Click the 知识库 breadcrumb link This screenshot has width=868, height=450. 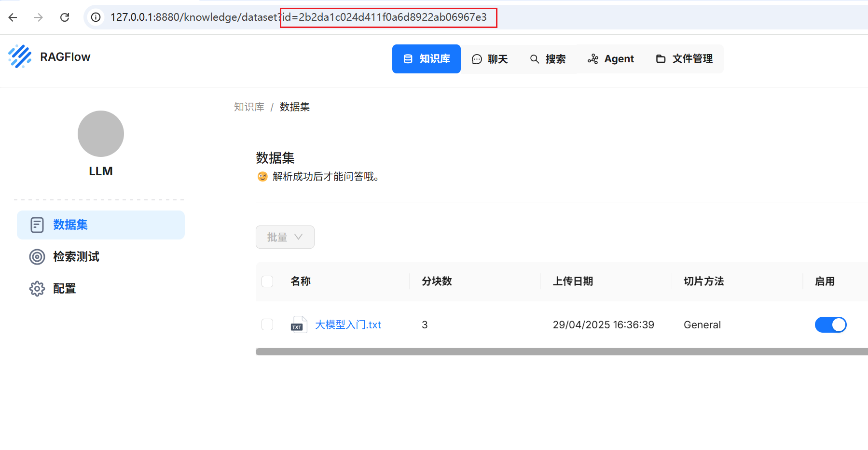[x=249, y=107]
